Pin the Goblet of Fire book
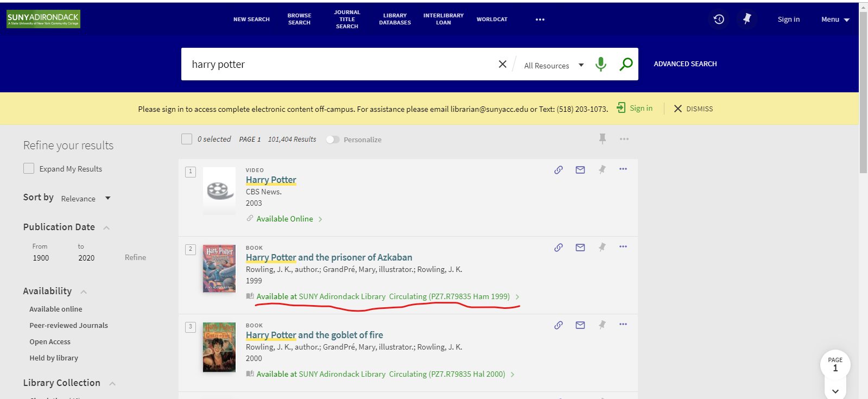868x399 pixels. click(x=602, y=325)
